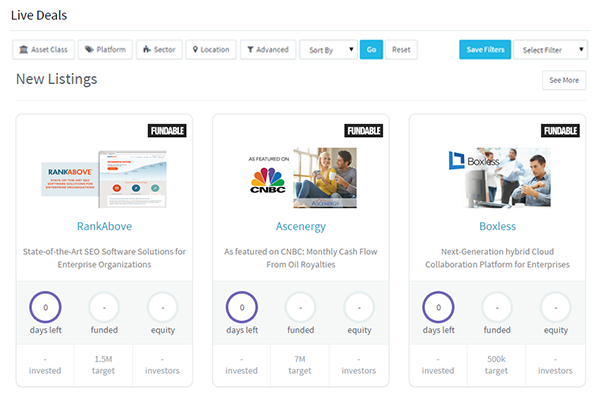Open the Platform filter

click(x=105, y=49)
